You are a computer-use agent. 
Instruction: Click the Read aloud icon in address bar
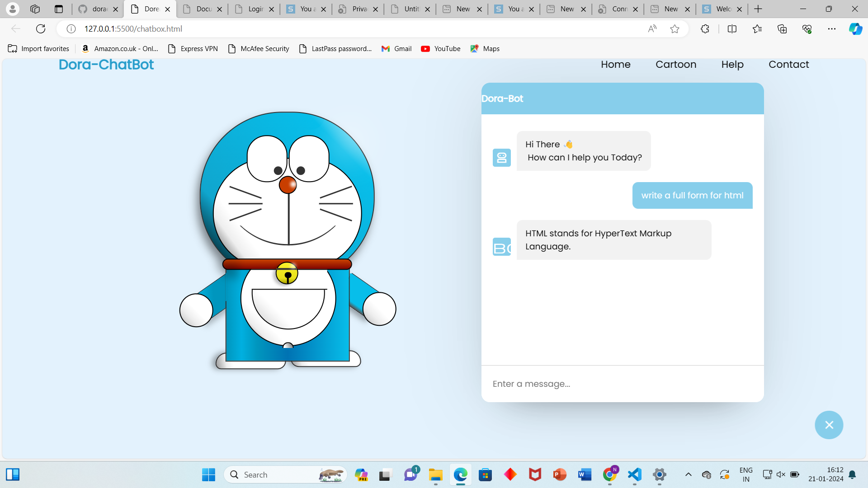(x=652, y=29)
